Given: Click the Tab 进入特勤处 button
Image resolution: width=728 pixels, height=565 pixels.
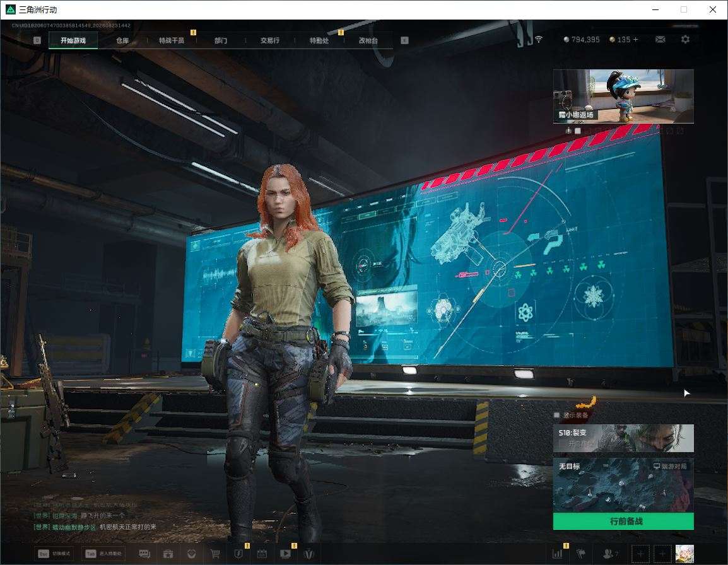Looking at the screenshot, I should click(103, 554).
